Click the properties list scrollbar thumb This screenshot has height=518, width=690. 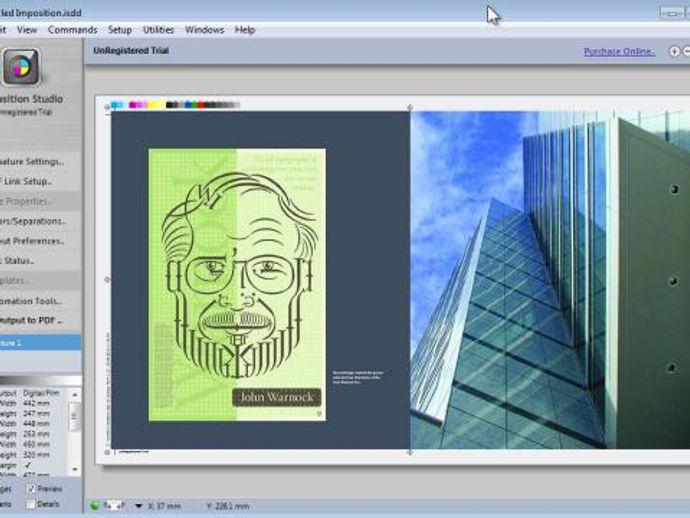click(x=75, y=416)
